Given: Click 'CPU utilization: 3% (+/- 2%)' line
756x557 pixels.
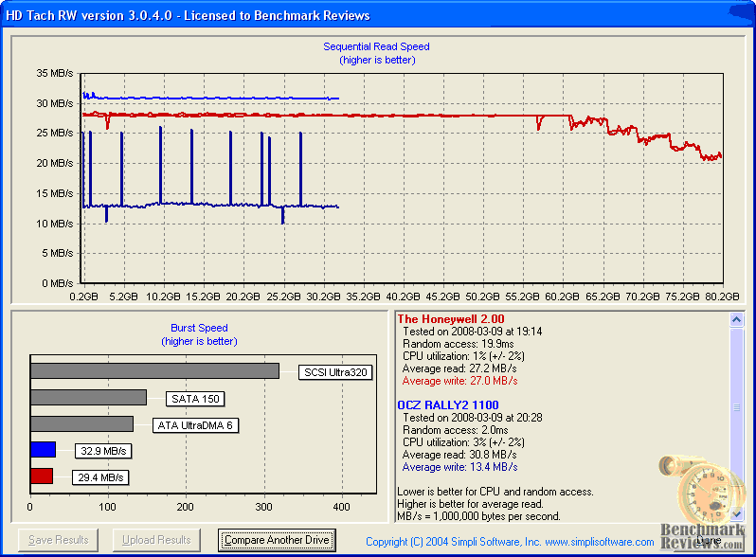Looking at the screenshot, I should coord(463,442).
